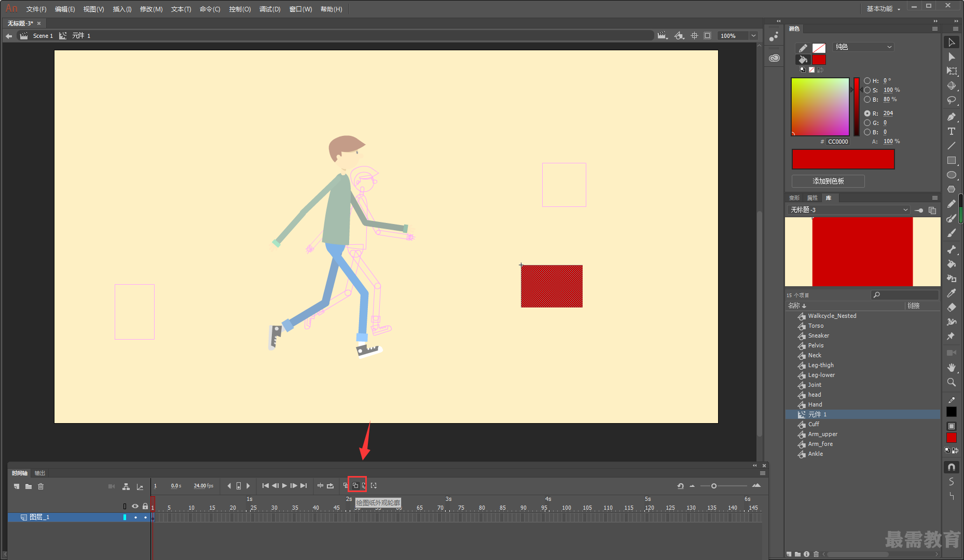This screenshot has height=560, width=964.
Task: Click the 添加到色板 button
Action: pos(828,181)
